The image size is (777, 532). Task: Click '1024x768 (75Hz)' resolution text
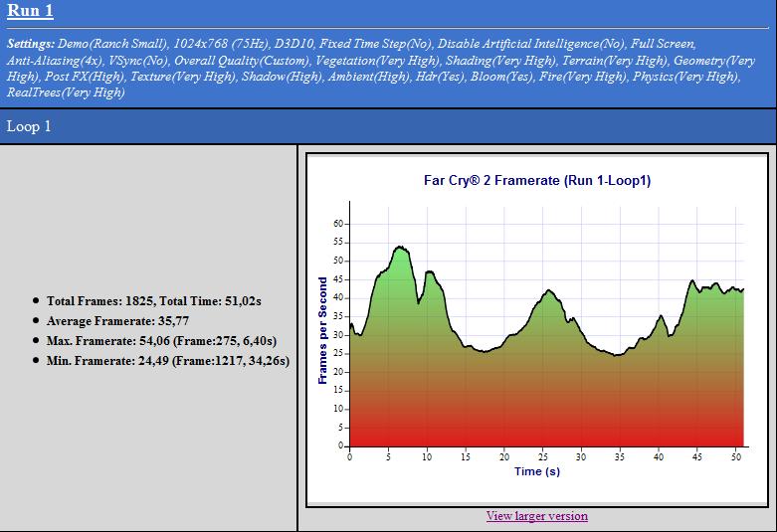[x=221, y=44]
